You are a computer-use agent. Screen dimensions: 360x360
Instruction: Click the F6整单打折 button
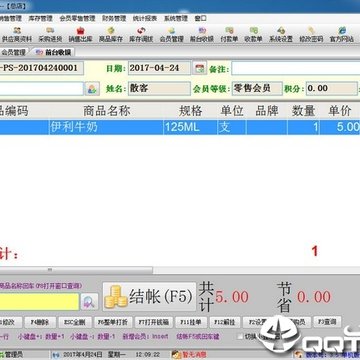tap(113, 322)
